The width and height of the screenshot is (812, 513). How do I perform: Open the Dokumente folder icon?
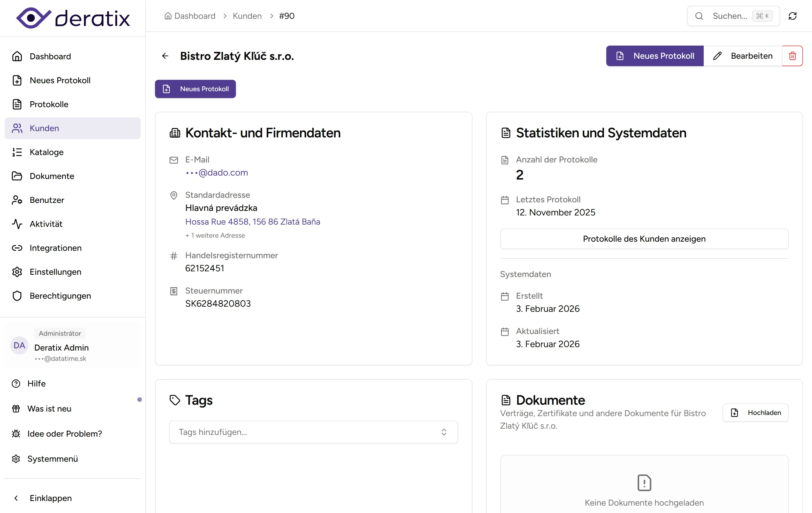click(17, 176)
